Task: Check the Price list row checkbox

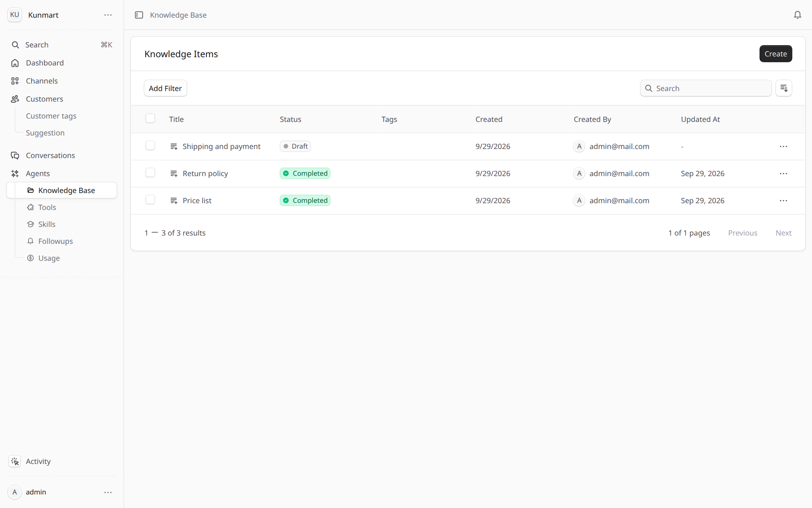Action: pyautogui.click(x=150, y=200)
